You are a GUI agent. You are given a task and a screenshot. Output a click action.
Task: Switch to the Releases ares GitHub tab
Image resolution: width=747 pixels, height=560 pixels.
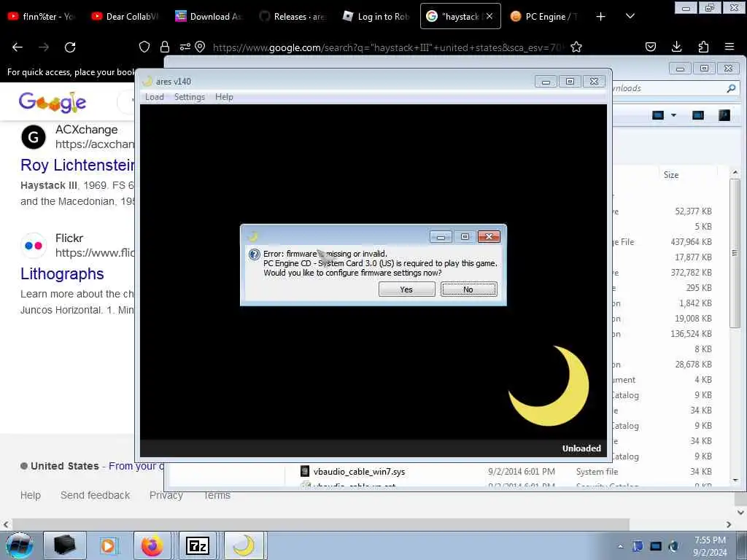[293, 16]
